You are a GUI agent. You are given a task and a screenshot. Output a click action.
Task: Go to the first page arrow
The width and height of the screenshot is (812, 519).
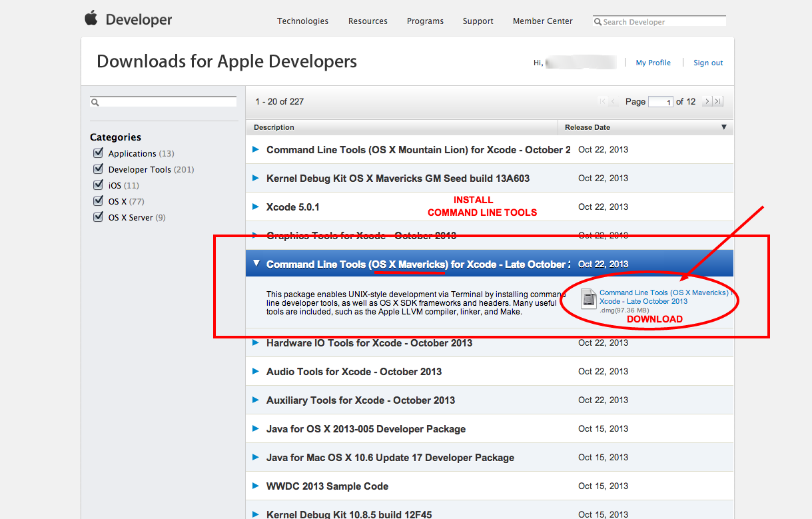pyautogui.click(x=604, y=101)
